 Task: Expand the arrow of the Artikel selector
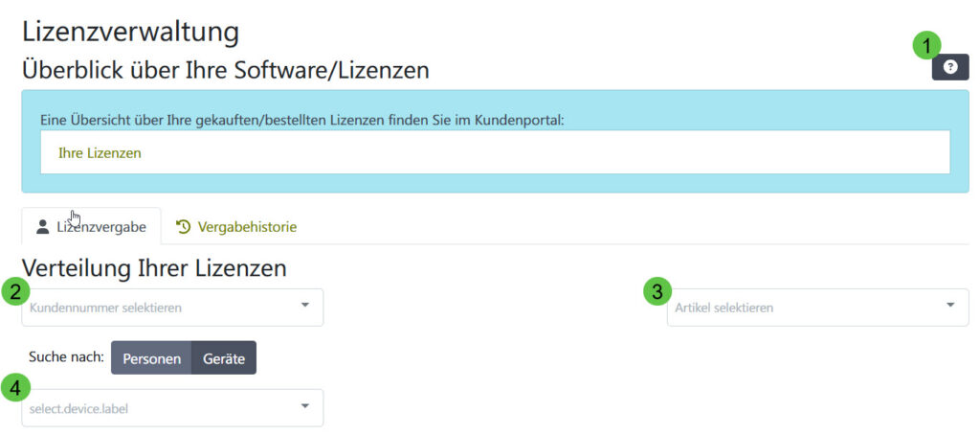click(950, 306)
